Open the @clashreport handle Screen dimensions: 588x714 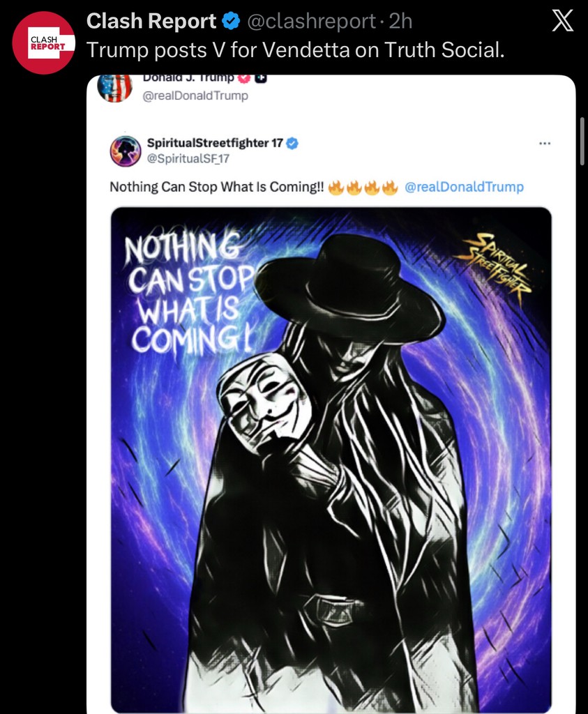point(311,22)
